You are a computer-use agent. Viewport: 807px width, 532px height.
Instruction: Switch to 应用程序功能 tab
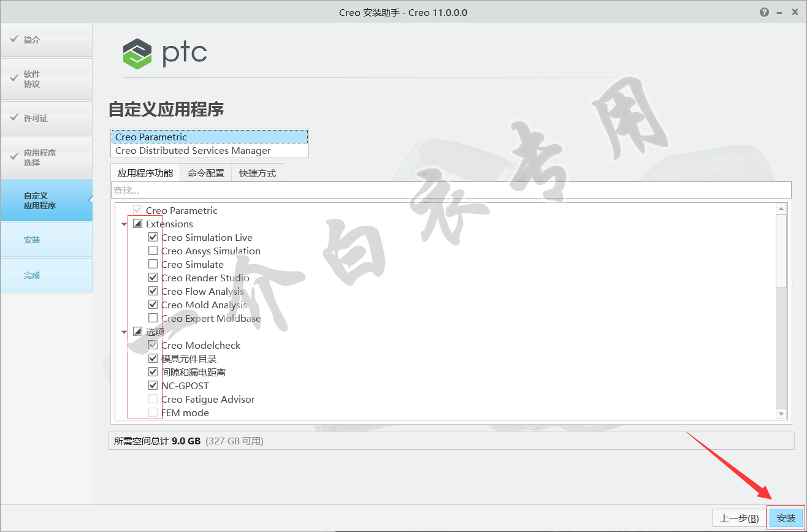pos(145,173)
